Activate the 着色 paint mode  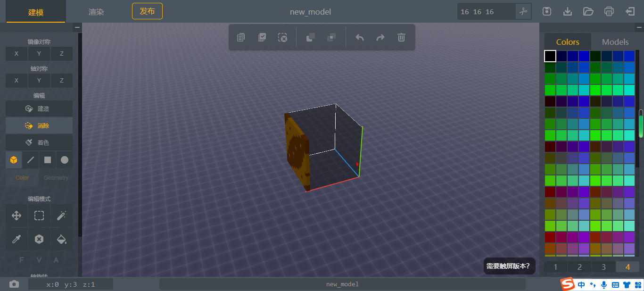39,142
